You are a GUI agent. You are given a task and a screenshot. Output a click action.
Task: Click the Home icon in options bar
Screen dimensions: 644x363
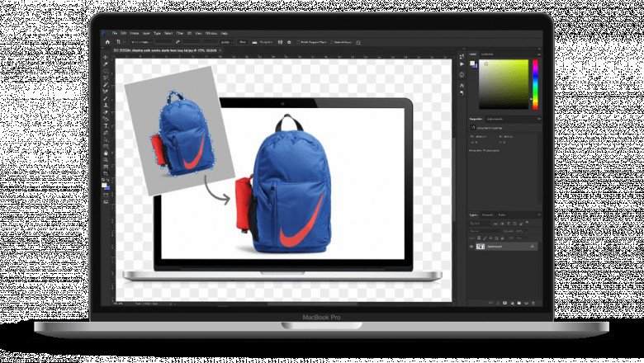pos(107,42)
